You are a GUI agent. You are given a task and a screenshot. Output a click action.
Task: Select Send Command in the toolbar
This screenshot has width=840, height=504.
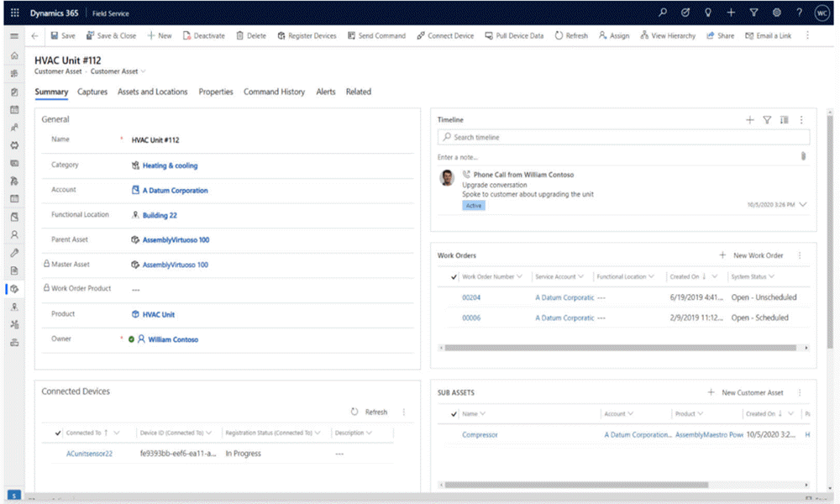[375, 35]
